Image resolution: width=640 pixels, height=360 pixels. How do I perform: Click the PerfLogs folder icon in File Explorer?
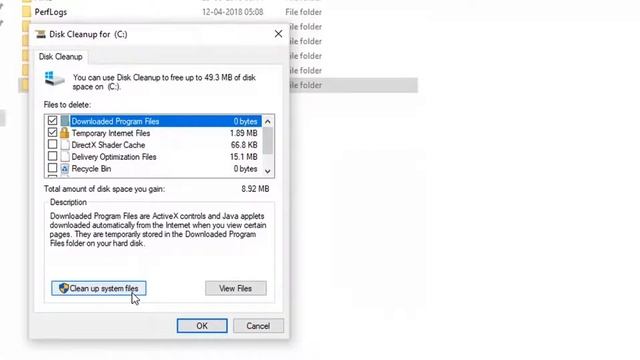pos(27,11)
